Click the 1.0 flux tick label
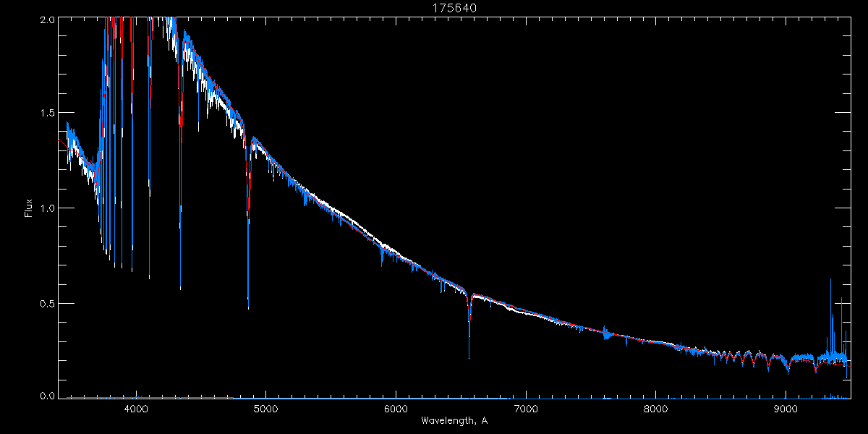The width and height of the screenshot is (868, 434). coord(47,208)
